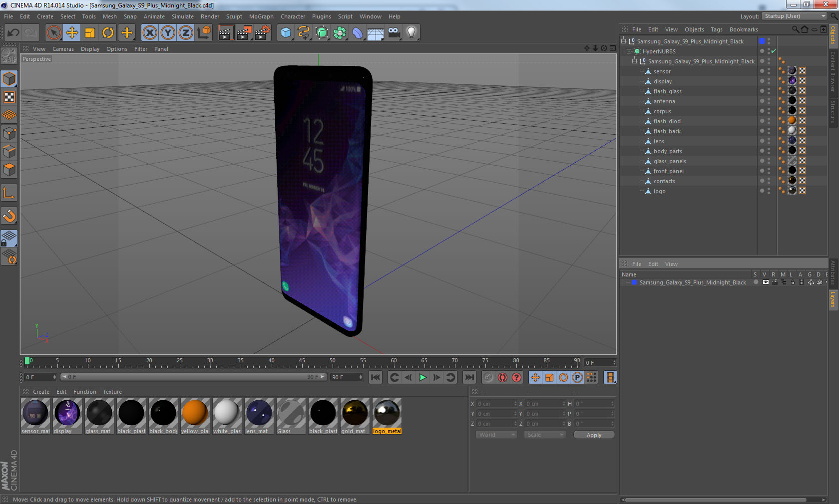The image size is (839, 504).
Task: Activate the Scale tool in toolbar
Action: (90, 33)
